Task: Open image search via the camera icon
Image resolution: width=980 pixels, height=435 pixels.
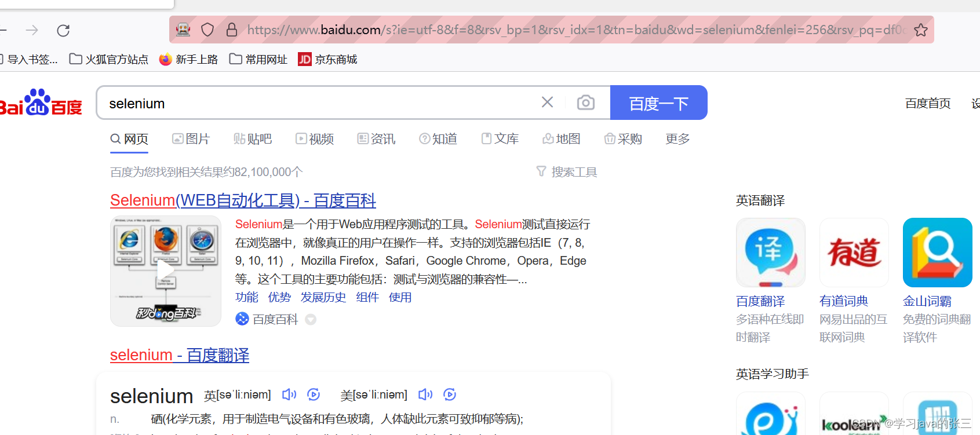Action: tap(586, 103)
